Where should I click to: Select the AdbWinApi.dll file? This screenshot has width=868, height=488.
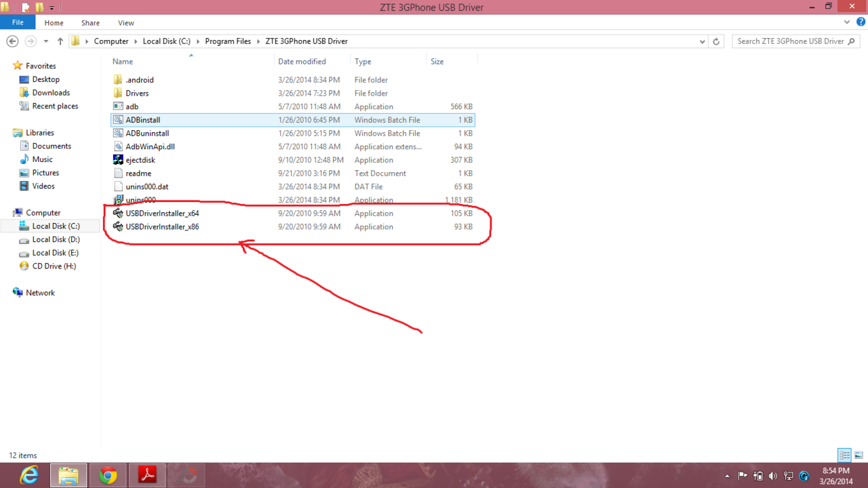tap(150, 146)
